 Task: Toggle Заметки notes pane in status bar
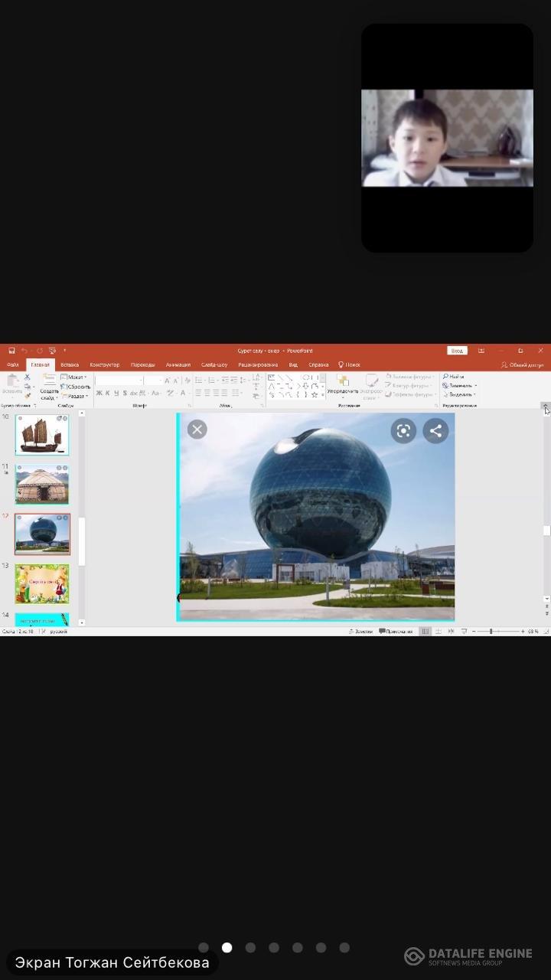(360, 632)
